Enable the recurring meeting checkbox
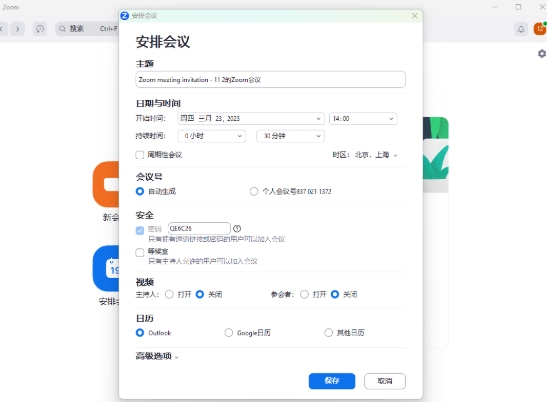Viewport: 547px width, 402px height. pyautogui.click(x=140, y=155)
